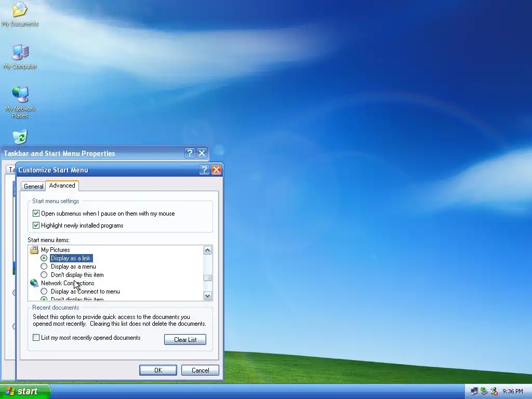This screenshot has height=399, width=532.
Task: Select the Recycle Bin desktop icon
Action: click(20, 137)
